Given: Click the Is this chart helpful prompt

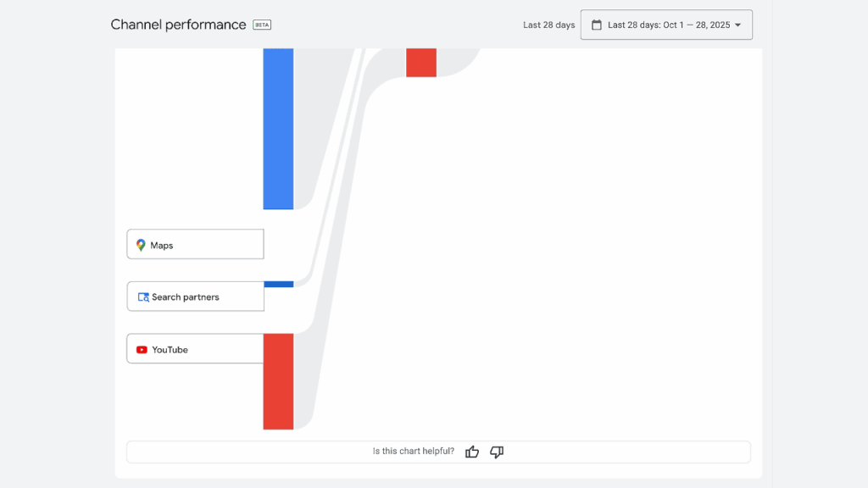Looking at the screenshot, I should (413, 452).
